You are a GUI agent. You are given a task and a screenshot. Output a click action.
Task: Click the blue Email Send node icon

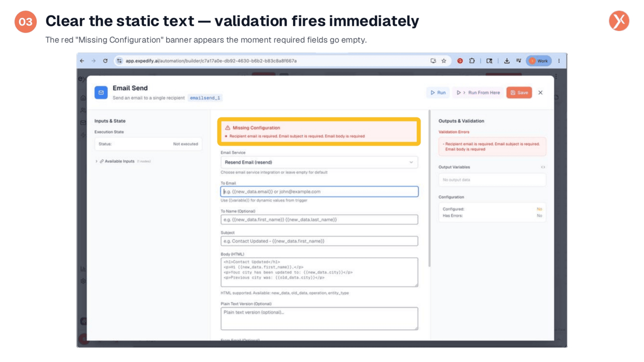(101, 93)
